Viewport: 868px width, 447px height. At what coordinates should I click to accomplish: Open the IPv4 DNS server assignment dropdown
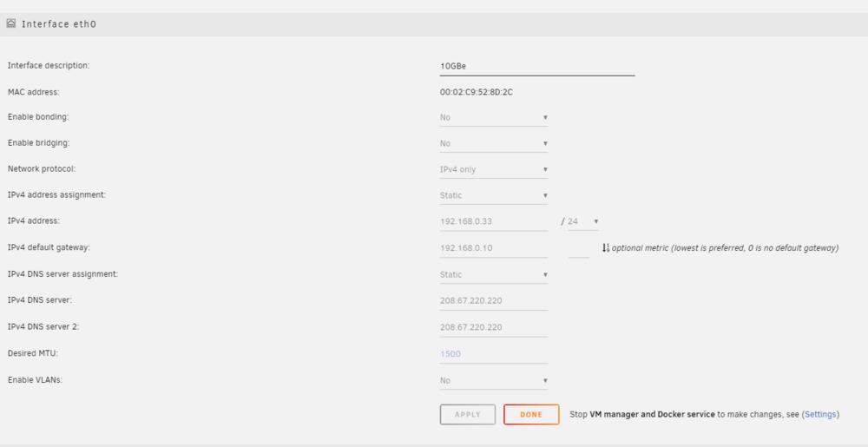(x=493, y=274)
